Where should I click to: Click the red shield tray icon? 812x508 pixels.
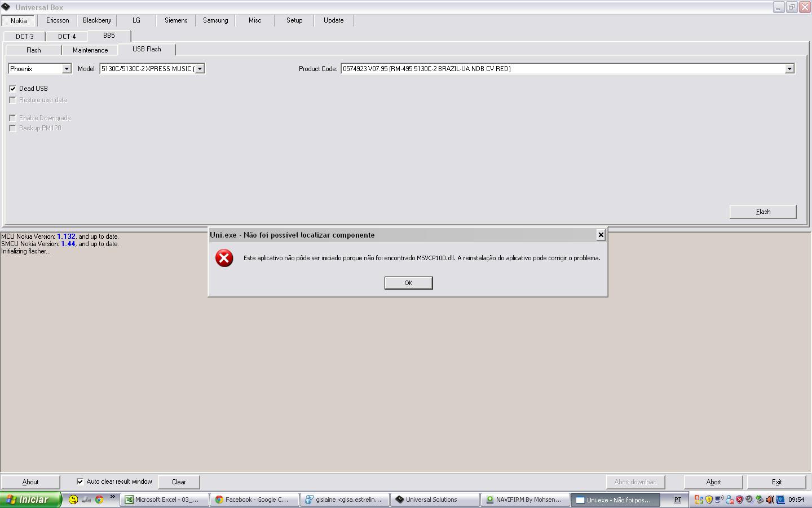click(x=739, y=500)
